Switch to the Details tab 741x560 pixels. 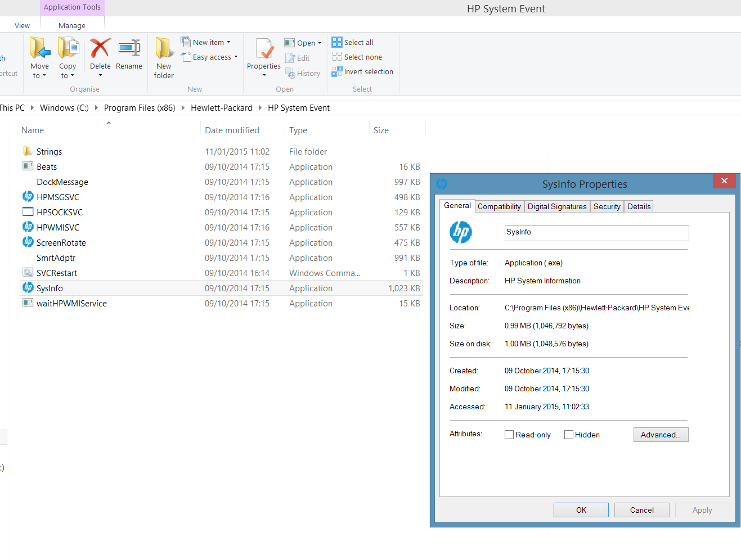(x=639, y=206)
